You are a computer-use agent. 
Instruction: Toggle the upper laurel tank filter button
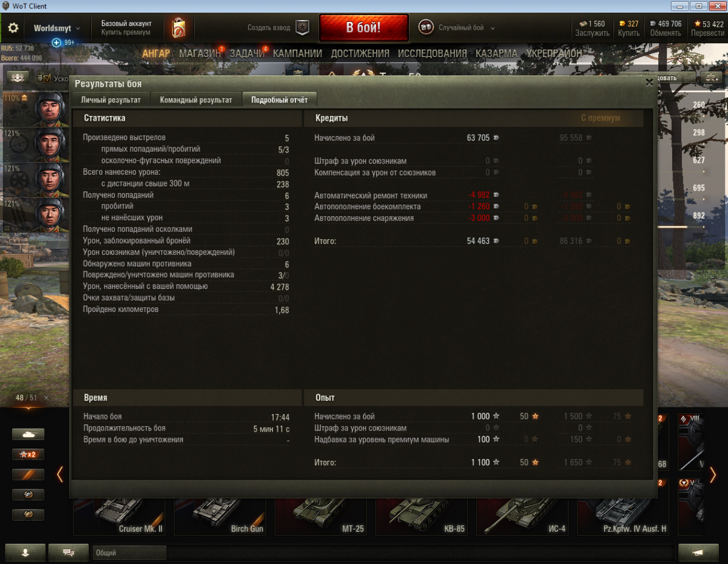pyautogui.click(x=29, y=495)
